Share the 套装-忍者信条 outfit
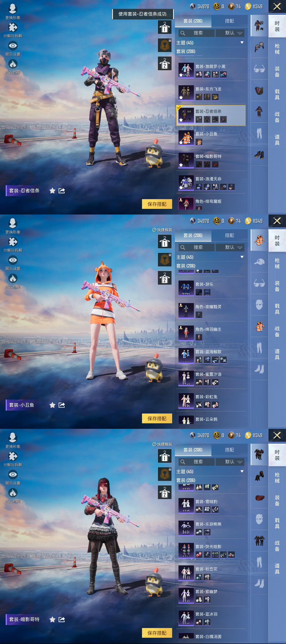This screenshot has width=286, height=644. tap(62, 191)
